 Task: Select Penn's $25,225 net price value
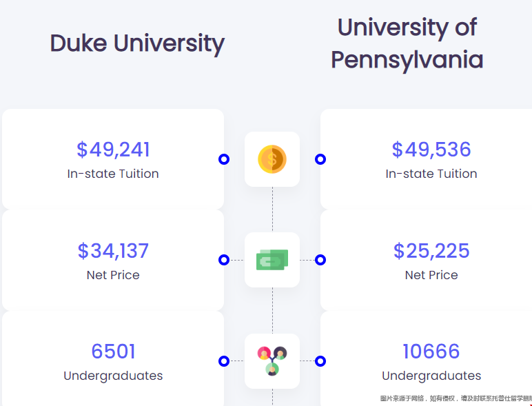431,251
